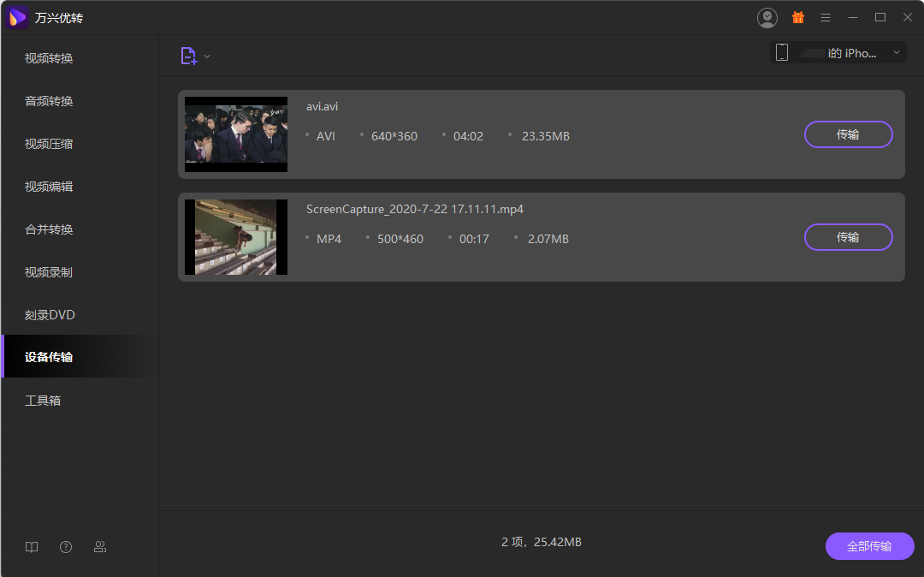Click the 500*460 resolution text
The height and width of the screenshot is (577, 924).
coord(400,239)
